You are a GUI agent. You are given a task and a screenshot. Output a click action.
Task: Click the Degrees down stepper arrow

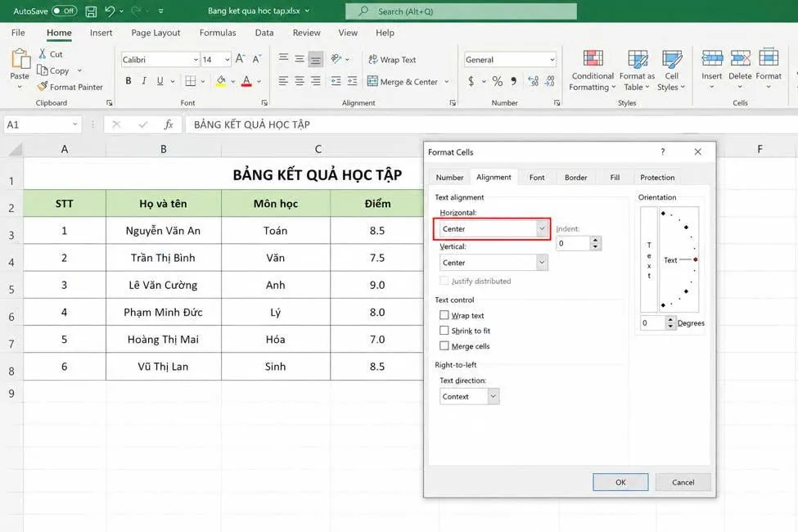pos(670,326)
